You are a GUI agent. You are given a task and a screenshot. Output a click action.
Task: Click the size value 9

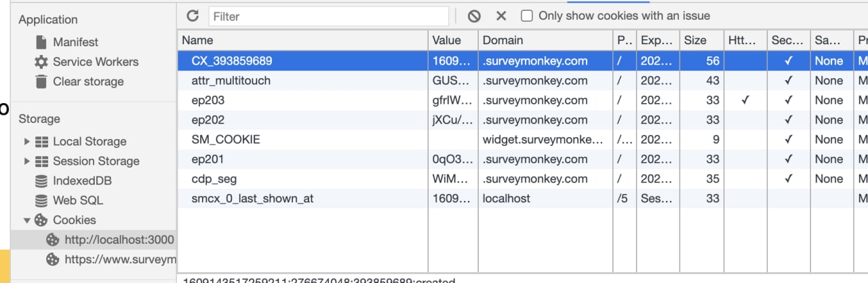coord(716,139)
